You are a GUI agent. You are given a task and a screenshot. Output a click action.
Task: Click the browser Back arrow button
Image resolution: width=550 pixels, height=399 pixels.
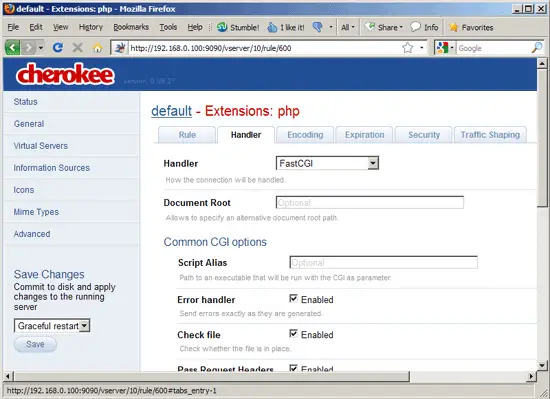(13, 47)
